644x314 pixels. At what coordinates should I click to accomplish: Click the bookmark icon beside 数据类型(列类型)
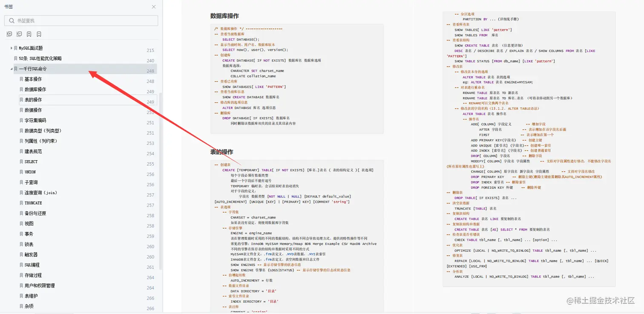pyautogui.click(x=21, y=131)
